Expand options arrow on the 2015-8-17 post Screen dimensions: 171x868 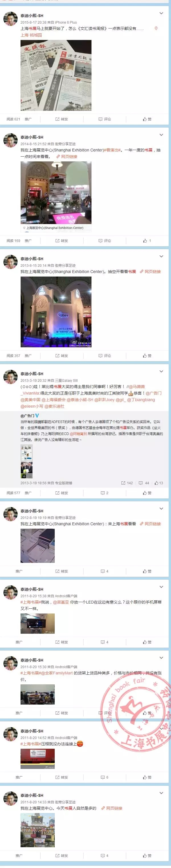[x=161, y=13]
